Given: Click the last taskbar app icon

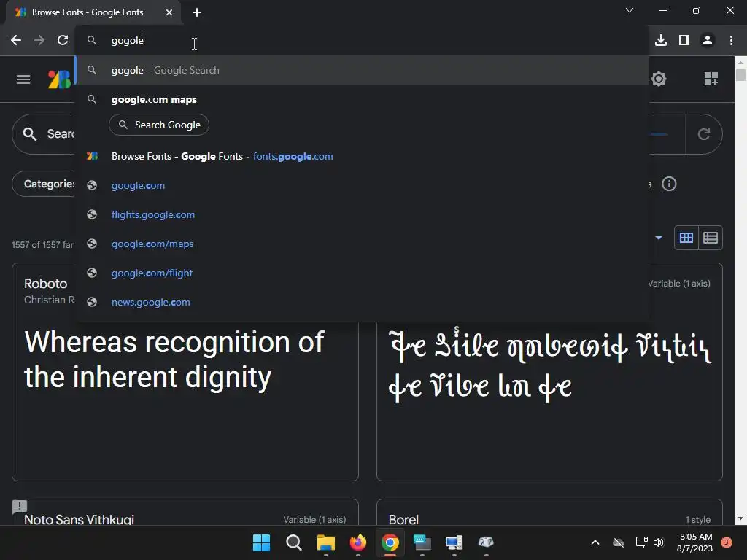Looking at the screenshot, I should coord(486,542).
